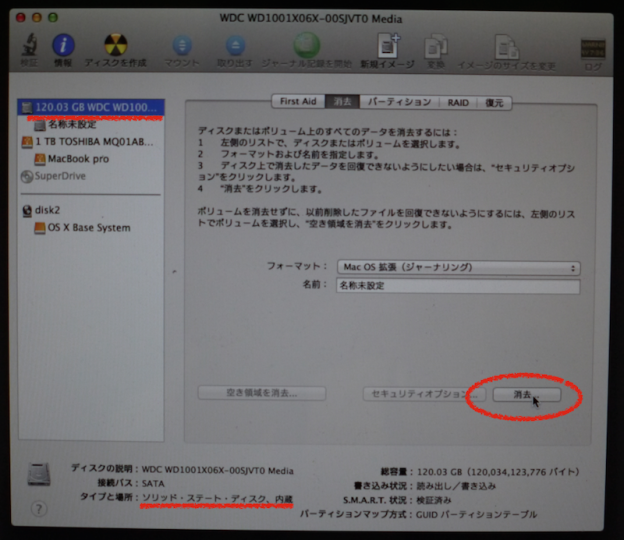Click the Mount (マウント) toolbar icon
This screenshot has height=540, width=624.
coord(182,45)
